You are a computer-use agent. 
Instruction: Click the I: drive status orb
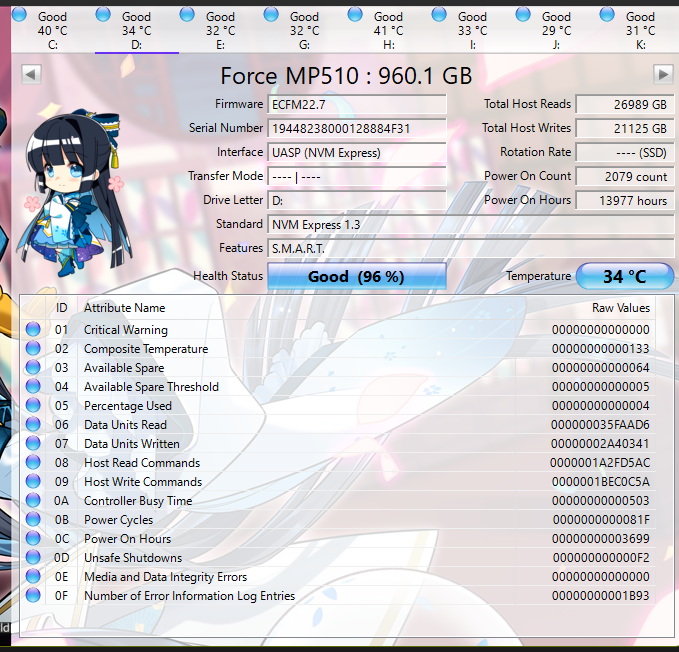pyautogui.click(x=439, y=14)
